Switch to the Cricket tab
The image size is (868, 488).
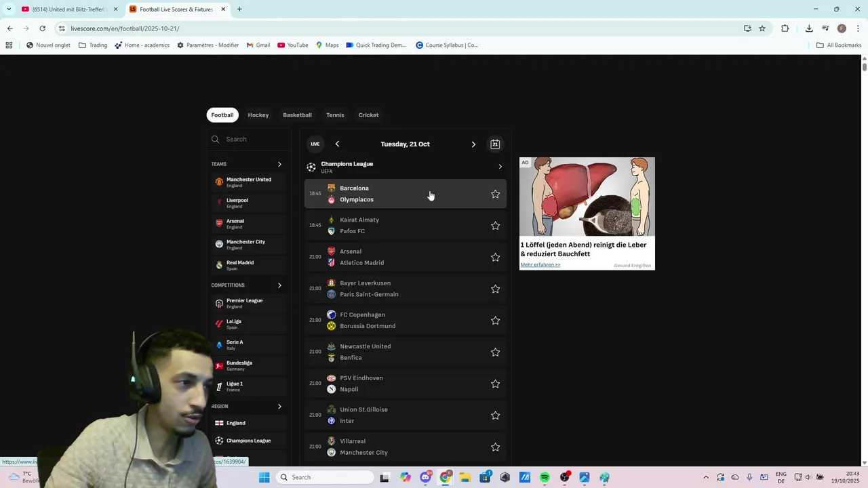click(x=369, y=115)
